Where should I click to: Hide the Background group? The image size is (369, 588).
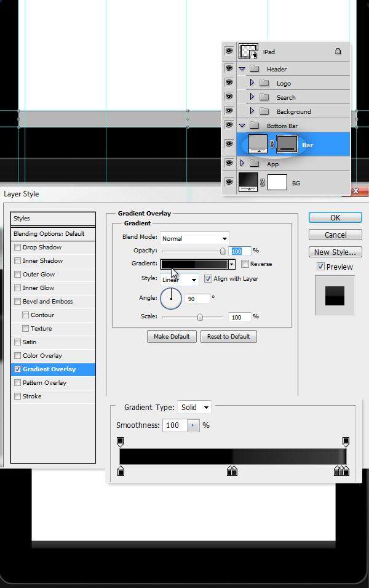(229, 111)
